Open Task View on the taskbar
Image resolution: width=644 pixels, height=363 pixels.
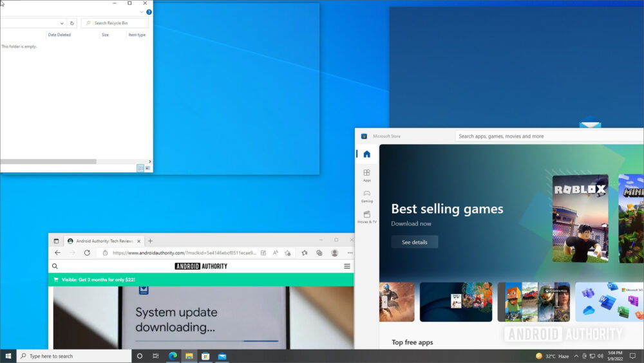click(x=156, y=356)
